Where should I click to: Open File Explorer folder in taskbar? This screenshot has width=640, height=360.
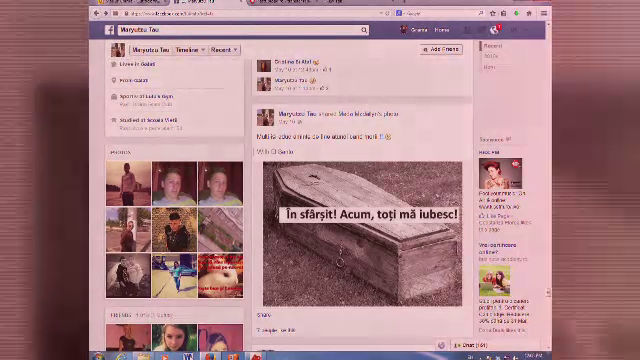pyautogui.click(x=143, y=357)
